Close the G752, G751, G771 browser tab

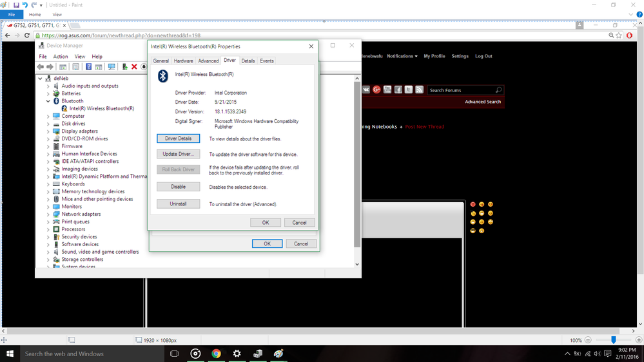pos(64,26)
